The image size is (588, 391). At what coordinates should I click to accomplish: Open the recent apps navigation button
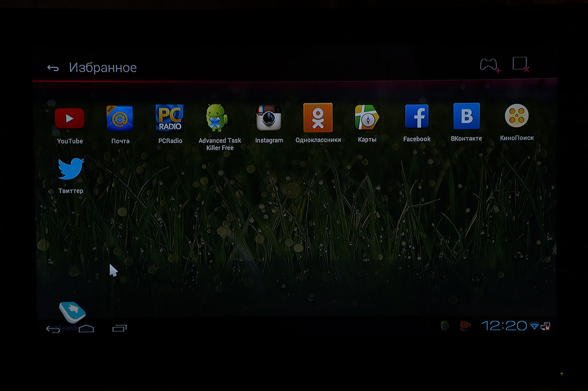119,328
